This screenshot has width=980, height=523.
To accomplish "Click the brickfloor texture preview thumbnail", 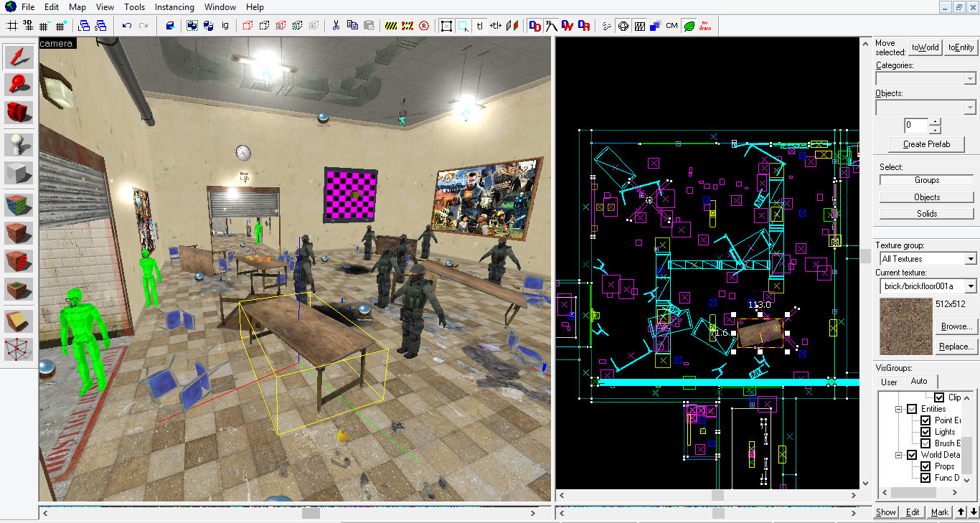I will coord(905,326).
